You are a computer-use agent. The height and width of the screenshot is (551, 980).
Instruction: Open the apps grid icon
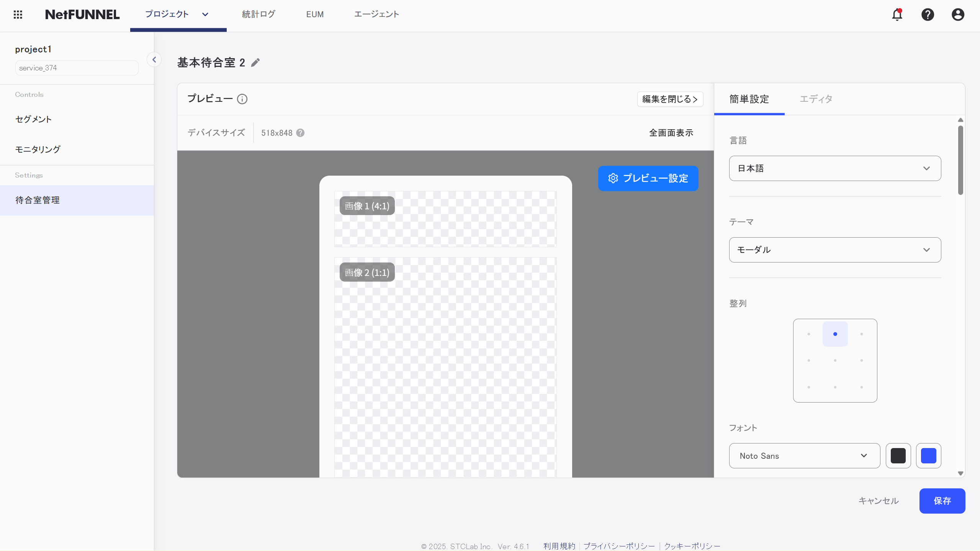tap(18, 15)
